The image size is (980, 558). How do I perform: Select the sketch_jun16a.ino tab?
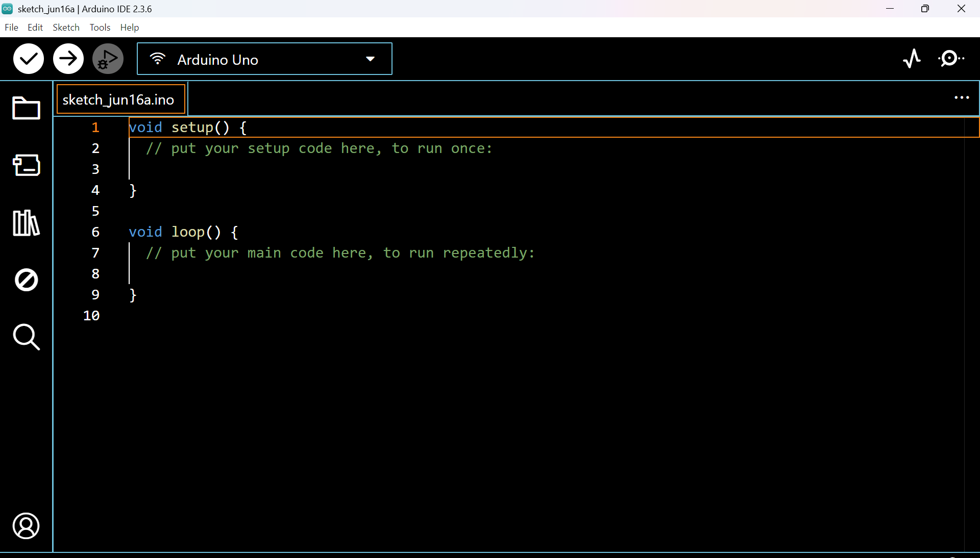[x=121, y=99]
